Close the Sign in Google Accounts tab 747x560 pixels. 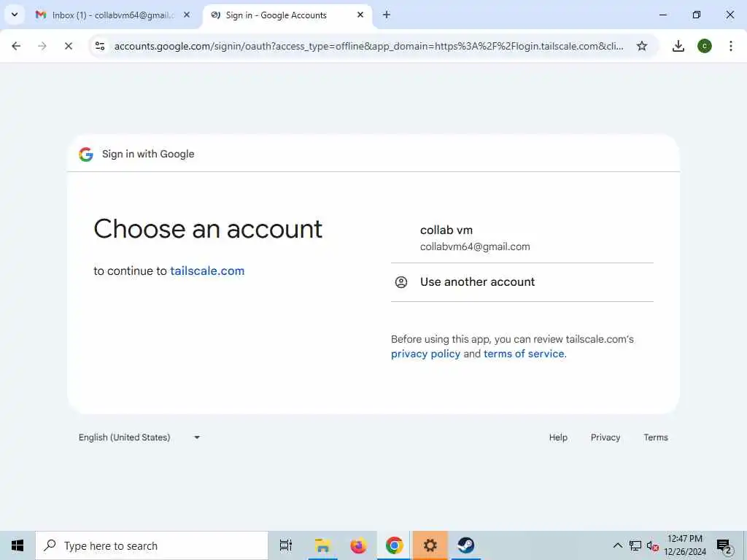pyautogui.click(x=360, y=15)
